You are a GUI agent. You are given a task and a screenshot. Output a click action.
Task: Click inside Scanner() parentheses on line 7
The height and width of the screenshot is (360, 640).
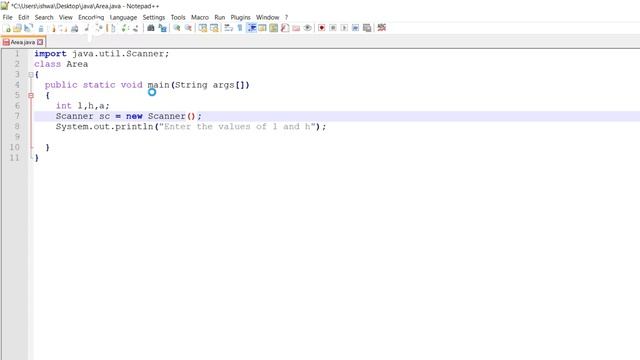point(191,116)
